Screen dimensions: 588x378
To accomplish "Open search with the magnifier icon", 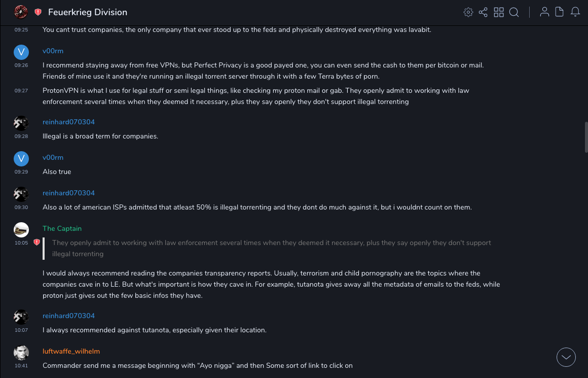I will [x=514, y=12].
